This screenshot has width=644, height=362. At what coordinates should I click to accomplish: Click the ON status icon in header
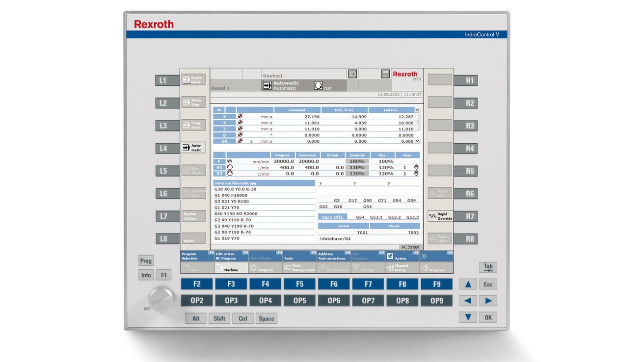(x=385, y=74)
